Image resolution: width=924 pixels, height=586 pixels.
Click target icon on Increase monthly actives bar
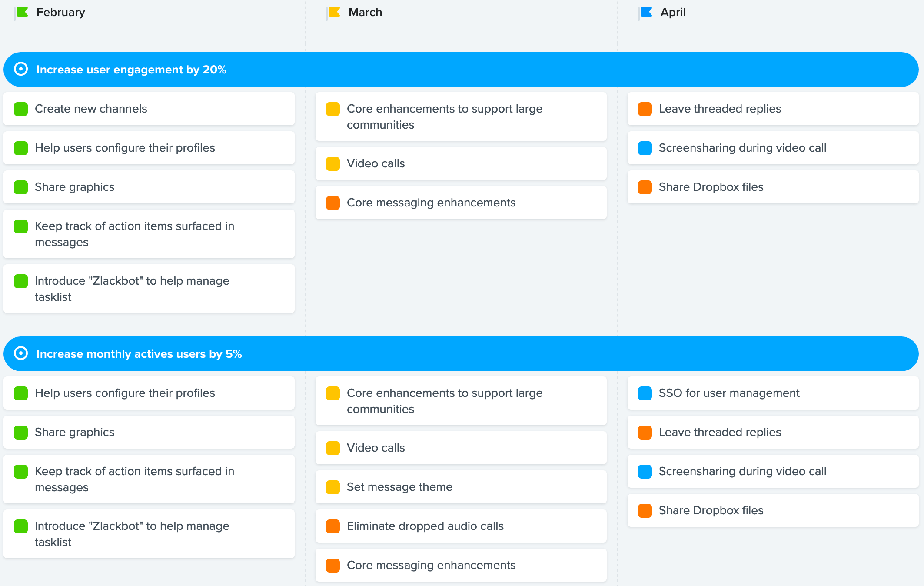tap(21, 353)
